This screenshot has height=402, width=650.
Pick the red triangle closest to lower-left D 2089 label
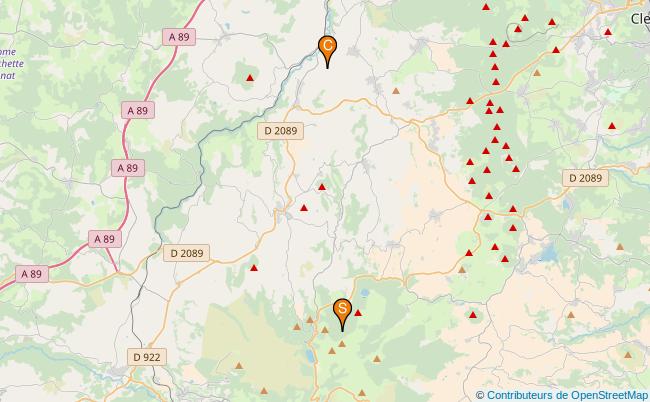point(254,268)
